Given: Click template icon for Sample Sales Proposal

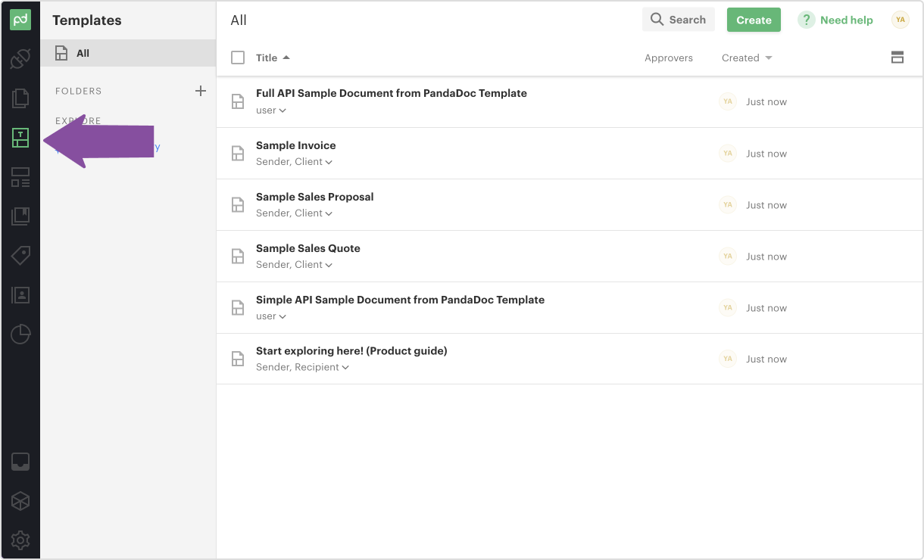Looking at the screenshot, I should [238, 204].
